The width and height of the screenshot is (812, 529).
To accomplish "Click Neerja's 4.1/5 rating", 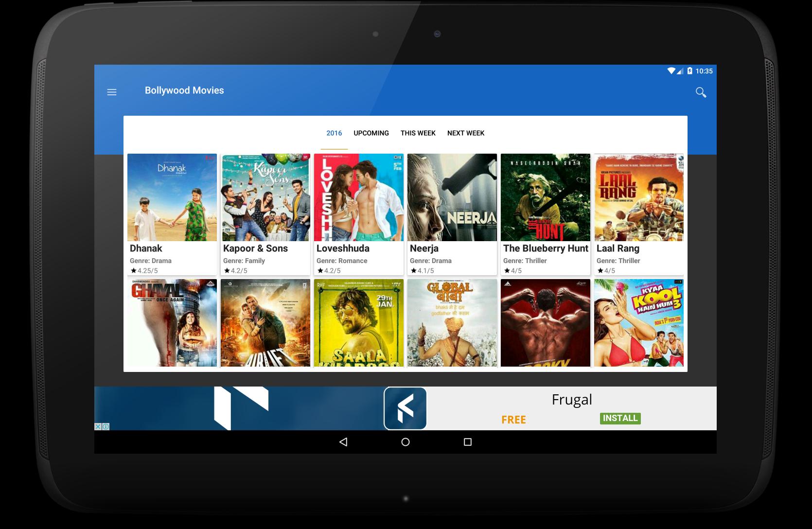I will click(x=422, y=271).
